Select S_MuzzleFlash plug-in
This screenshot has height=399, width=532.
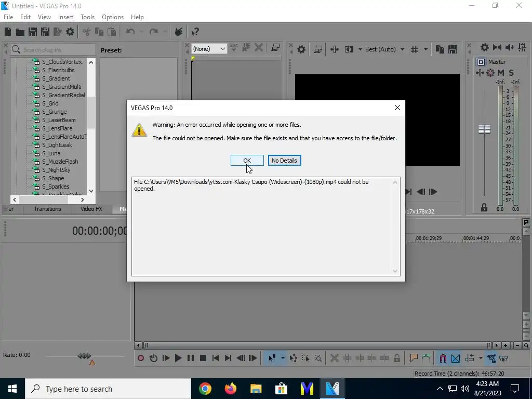pyautogui.click(x=60, y=162)
